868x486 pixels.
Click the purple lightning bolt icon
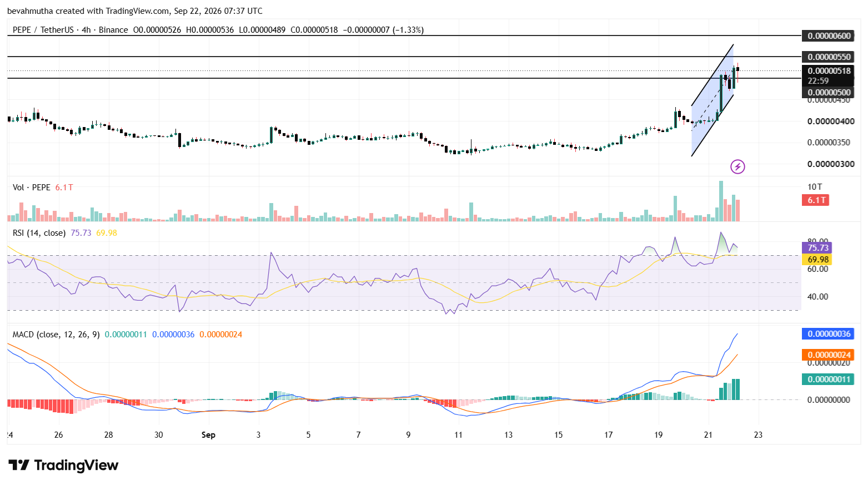coord(737,166)
